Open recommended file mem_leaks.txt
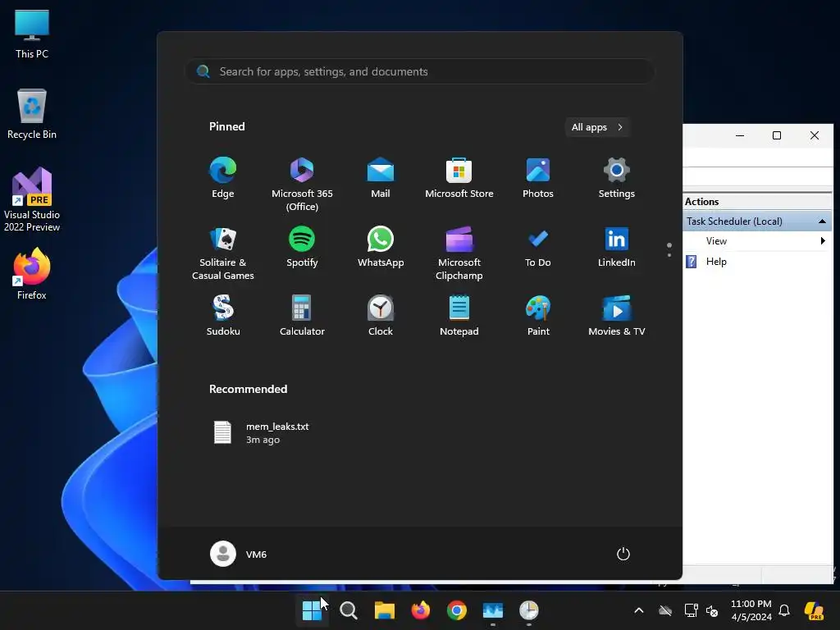 click(x=262, y=433)
